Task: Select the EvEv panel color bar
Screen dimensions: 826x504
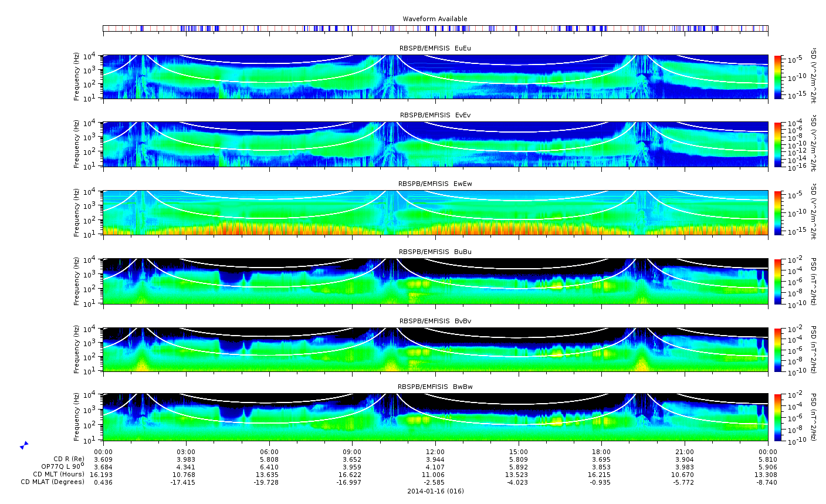Action: pyautogui.click(x=778, y=144)
